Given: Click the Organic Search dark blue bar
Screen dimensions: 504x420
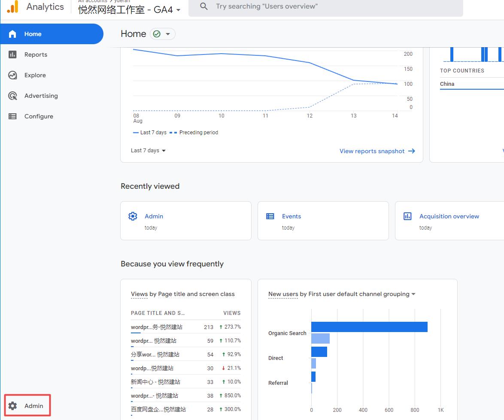Looking at the screenshot, I should [369, 327].
